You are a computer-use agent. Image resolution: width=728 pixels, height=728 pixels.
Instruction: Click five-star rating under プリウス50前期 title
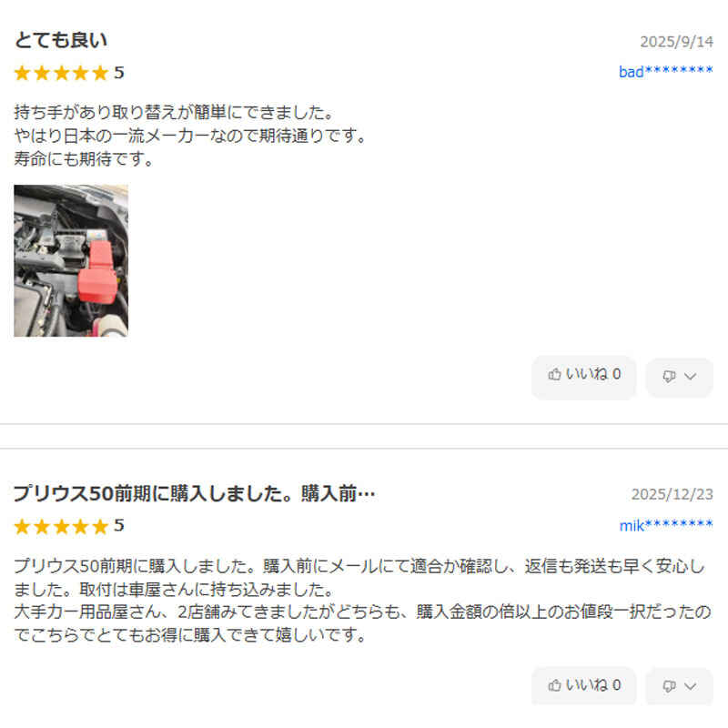(x=69, y=526)
